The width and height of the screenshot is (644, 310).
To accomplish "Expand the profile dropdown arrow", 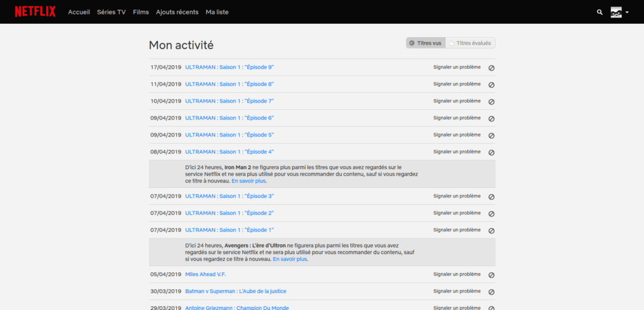I will point(627,13).
